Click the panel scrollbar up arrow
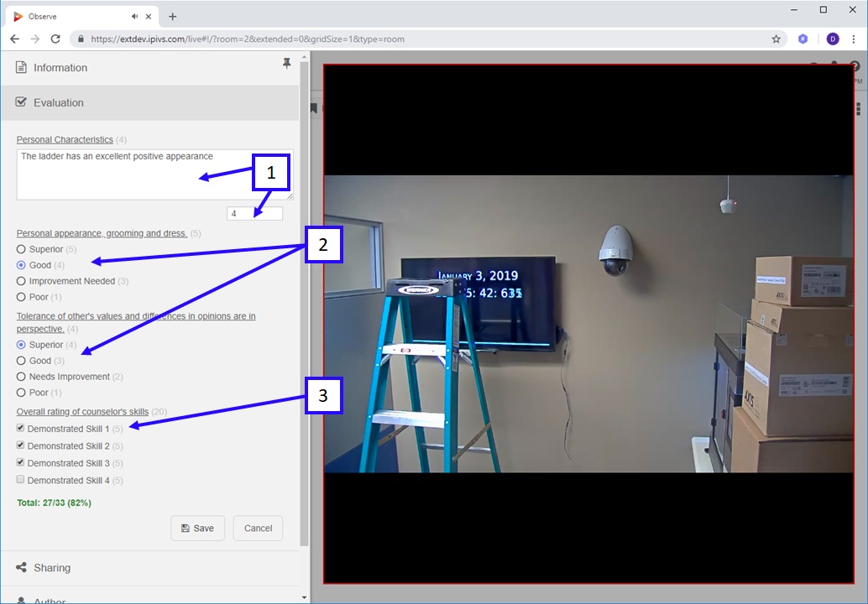Image resolution: width=868 pixels, height=604 pixels. coord(305,57)
